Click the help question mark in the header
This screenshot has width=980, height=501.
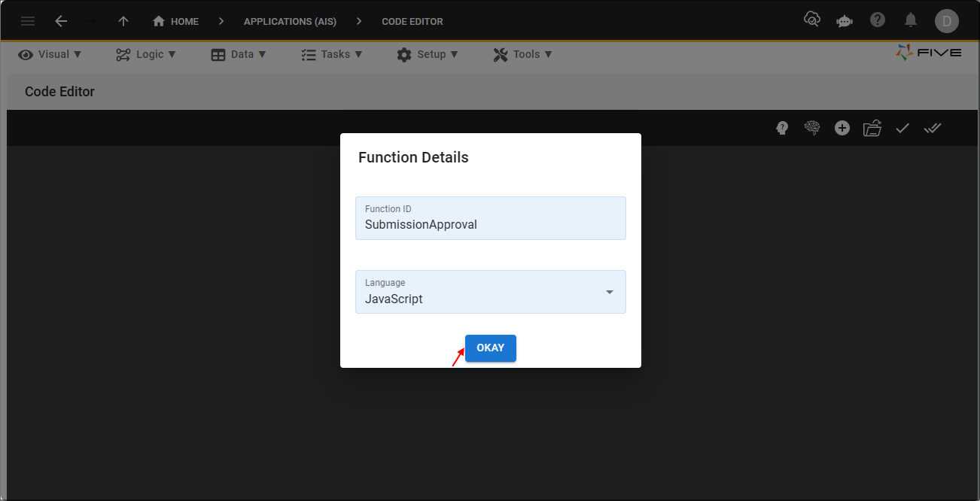[878, 20]
